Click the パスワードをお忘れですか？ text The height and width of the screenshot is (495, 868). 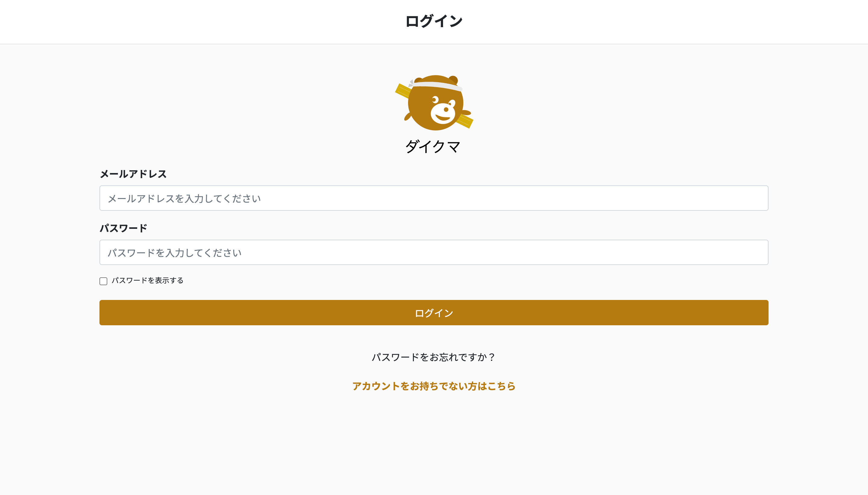434,357
